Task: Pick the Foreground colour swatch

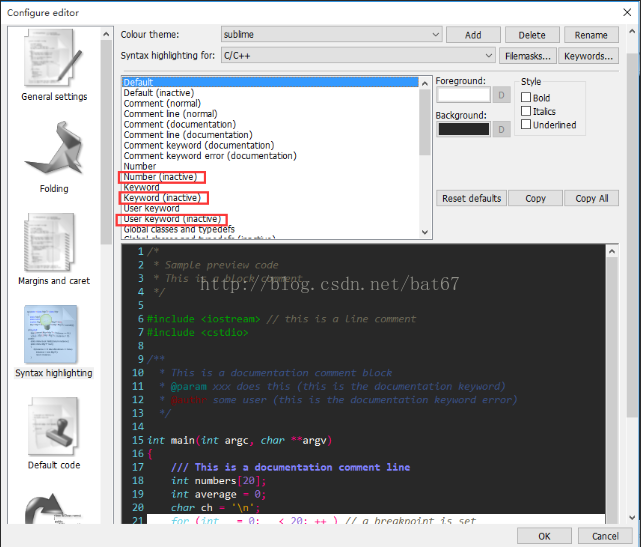Action: point(463,95)
